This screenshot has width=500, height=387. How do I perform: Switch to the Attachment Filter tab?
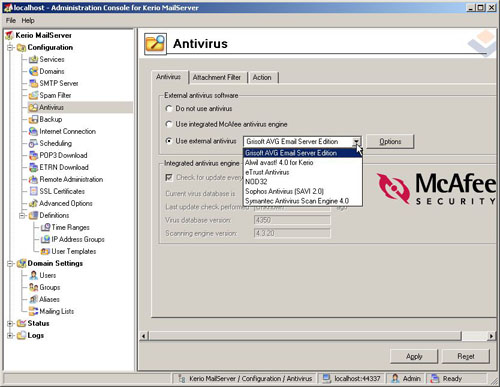click(x=217, y=78)
